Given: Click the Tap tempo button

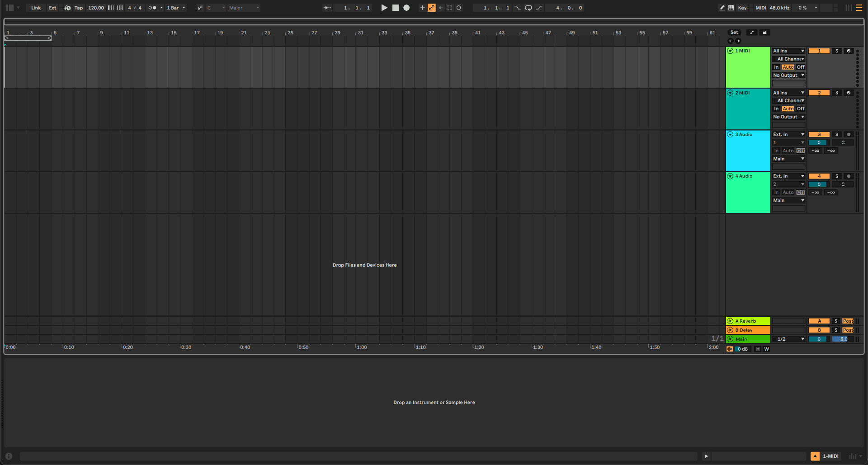Looking at the screenshot, I should tap(79, 8).
